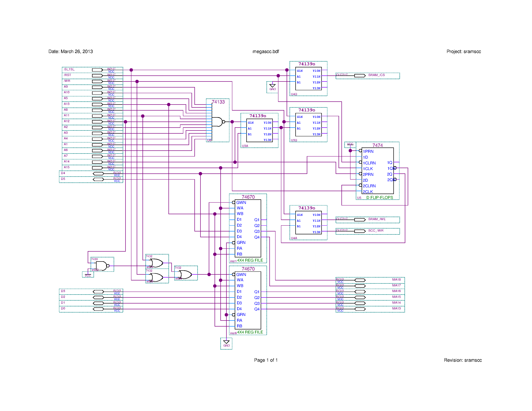Click the 7474 D flip-flops block
The width and height of the screenshot is (532, 411).
click(x=378, y=171)
